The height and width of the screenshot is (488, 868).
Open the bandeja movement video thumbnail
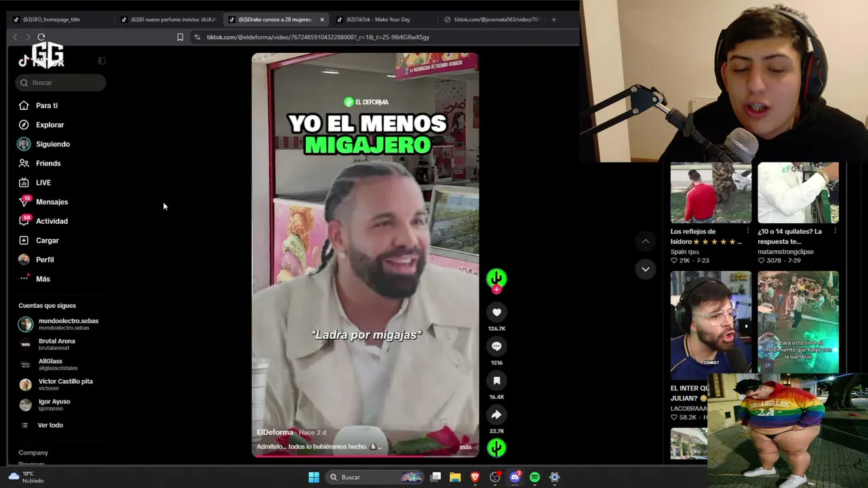click(798, 322)
